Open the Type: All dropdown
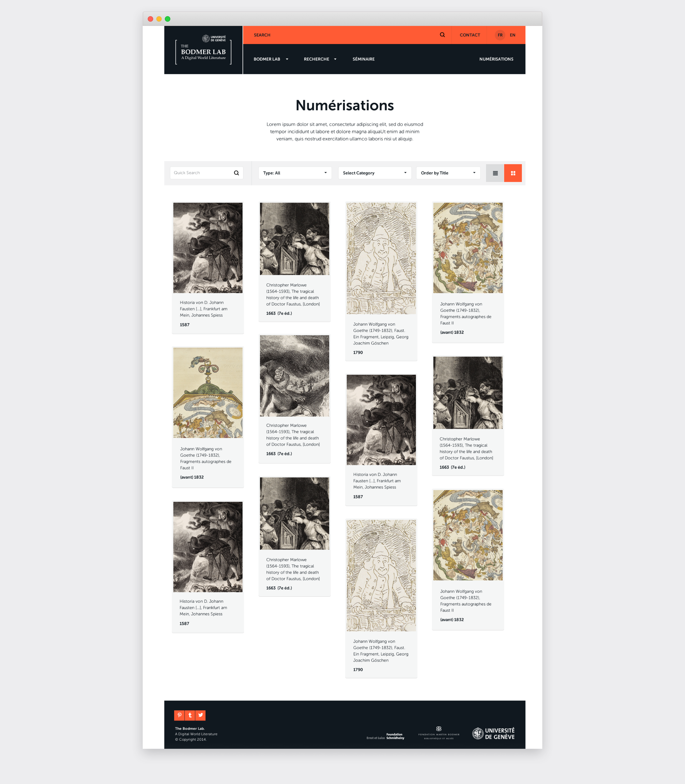The image size is (685, 784). [295, 173]
